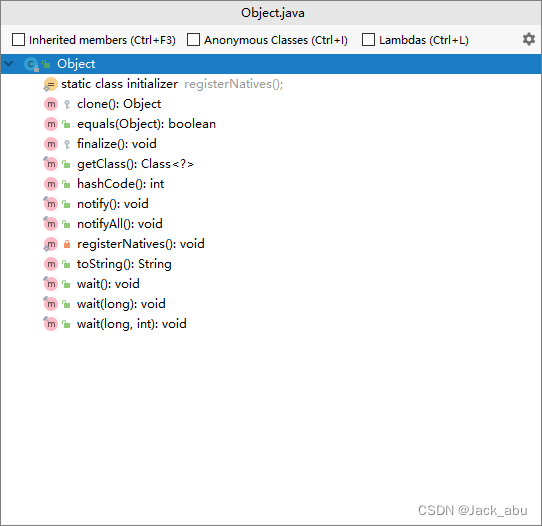Select the notifyAll(): void method
This screenshot has width=542, height=526.
tap(120, 224)
